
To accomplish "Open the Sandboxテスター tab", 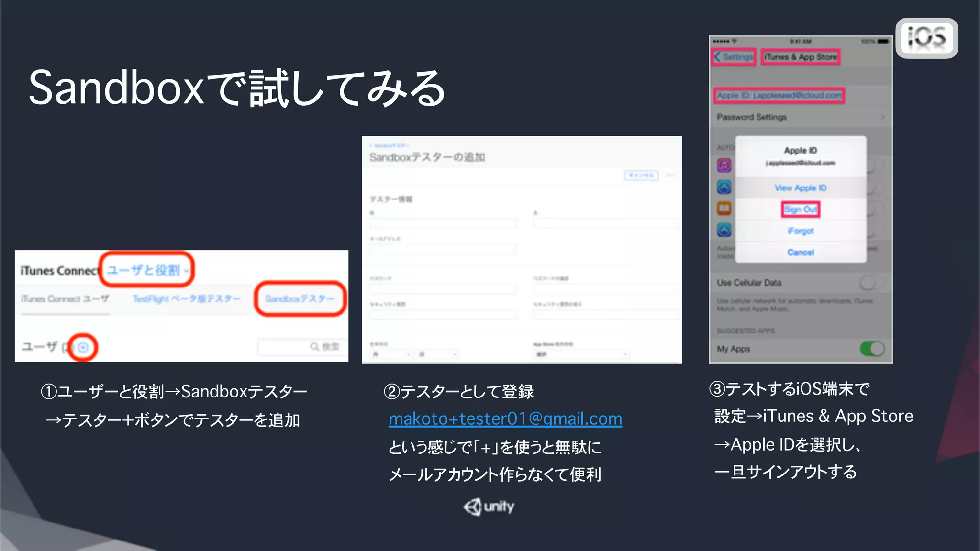I will (x=300, y=299).
